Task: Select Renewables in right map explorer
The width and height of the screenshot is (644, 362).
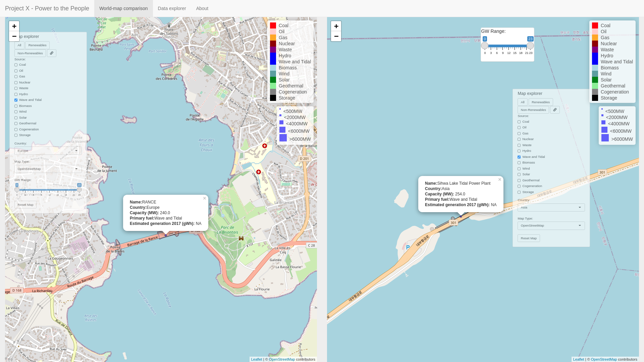Action: point(541,102)
